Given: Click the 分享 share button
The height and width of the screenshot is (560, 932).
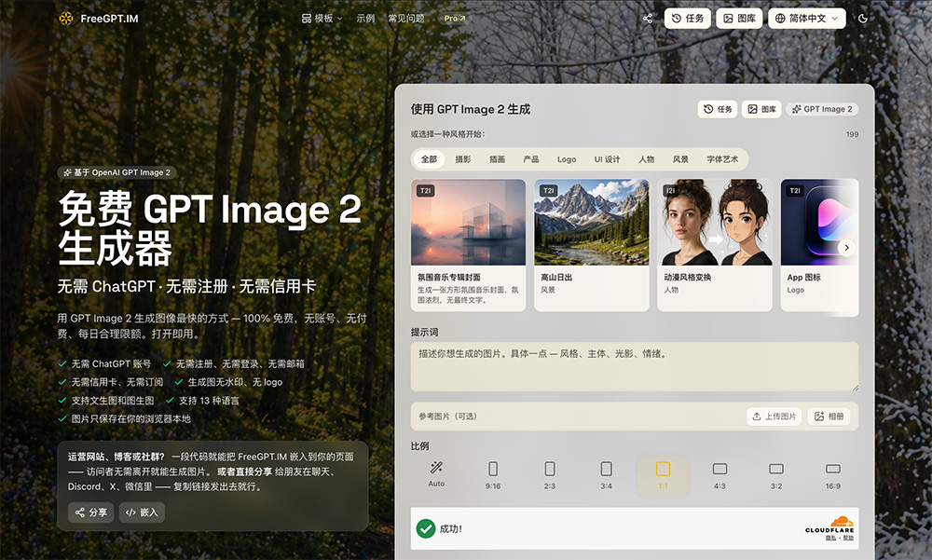Looking at the screenshot, I should (91, 512).
